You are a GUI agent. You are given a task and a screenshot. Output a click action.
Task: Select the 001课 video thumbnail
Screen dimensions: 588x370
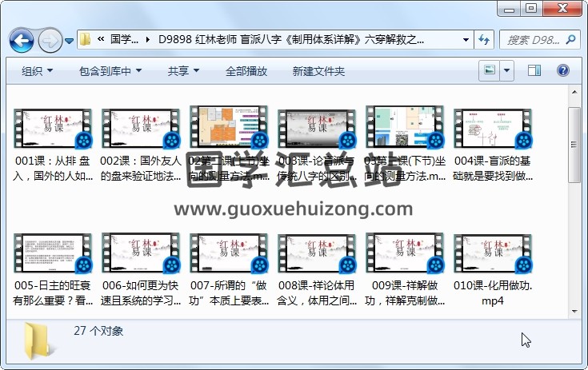point(53,129)
